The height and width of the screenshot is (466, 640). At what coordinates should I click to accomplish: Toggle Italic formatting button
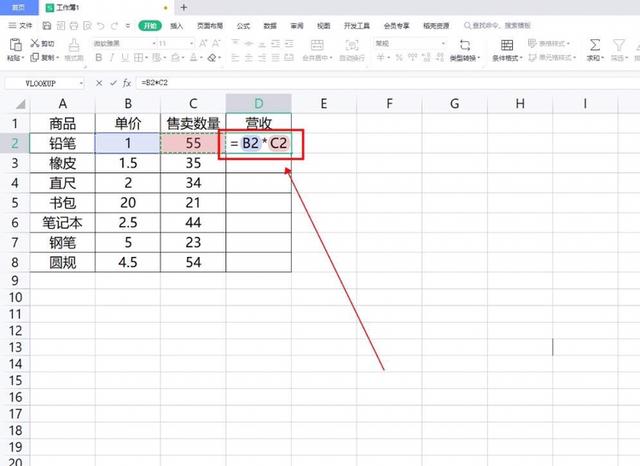pyautogui.click(x=109, y=58)
